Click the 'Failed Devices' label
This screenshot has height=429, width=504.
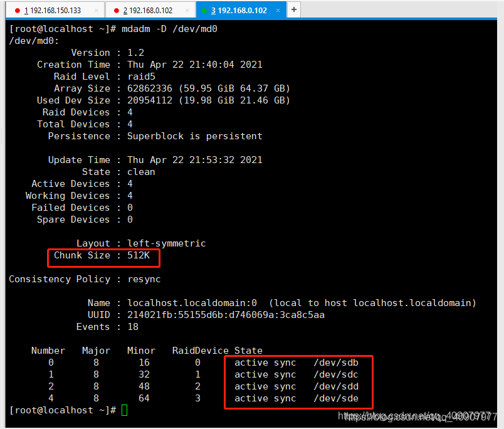tap(71, 208)
